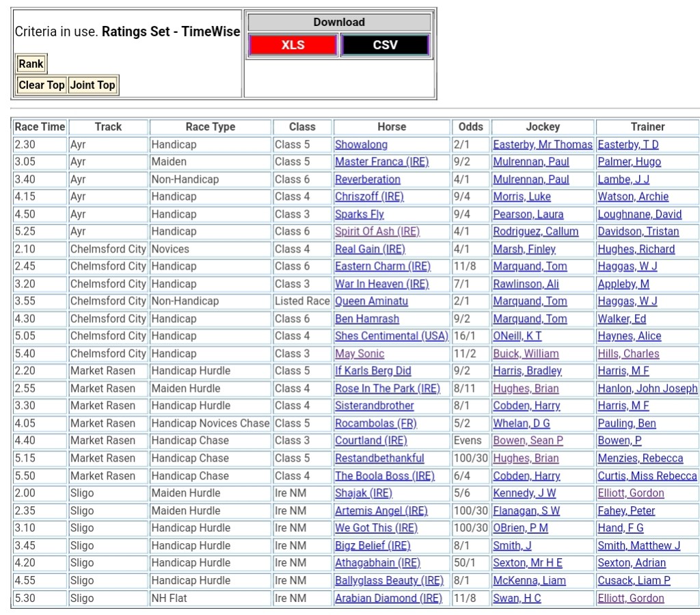The image size is (700, 615).
Task: Select trainer Curtis, Miss Rebecca
Action: tap(647, 475)
